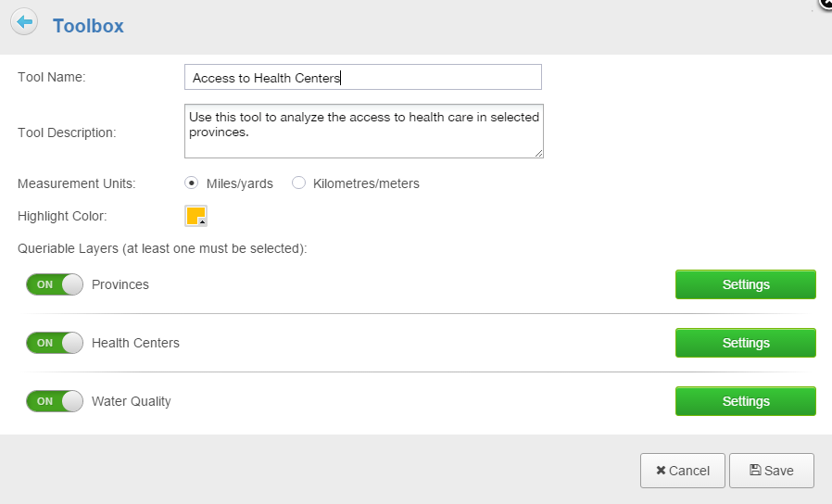Select the Miles/yards radio button
The image size is (832, 504).
pos(192,183)
